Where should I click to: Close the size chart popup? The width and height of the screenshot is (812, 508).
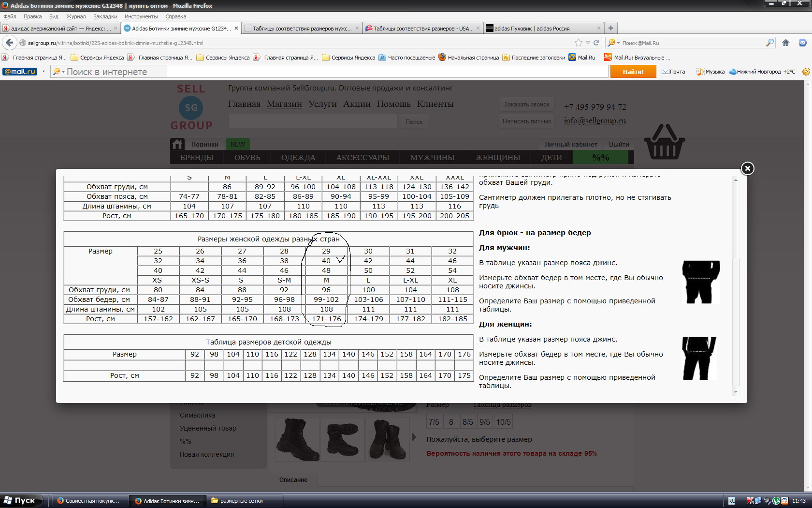747,168
